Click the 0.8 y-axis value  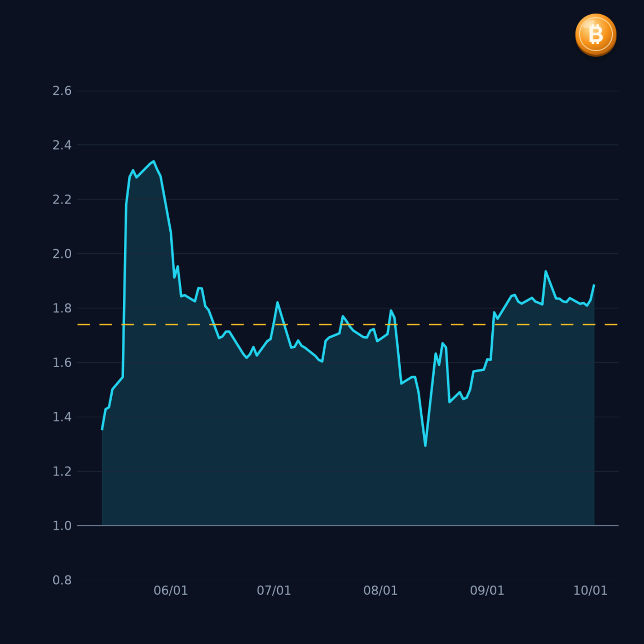pos(62,581)
